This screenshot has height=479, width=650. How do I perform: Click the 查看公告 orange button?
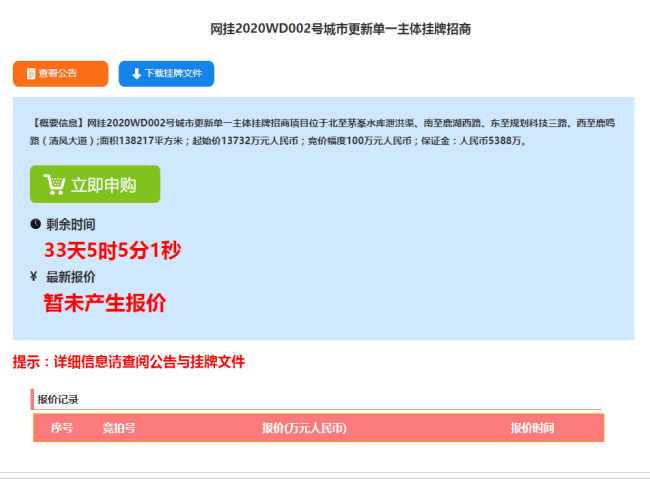(x=61, y=74)
